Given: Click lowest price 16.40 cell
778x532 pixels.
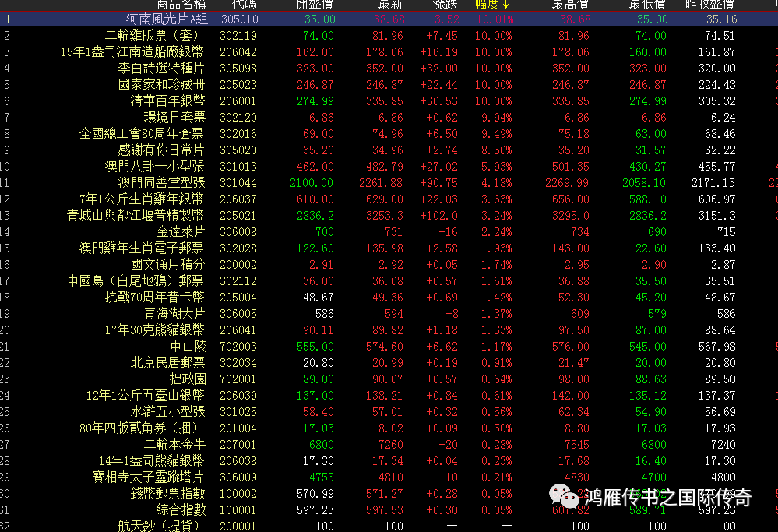Looking at the screenshot, I should click(651, 461).
